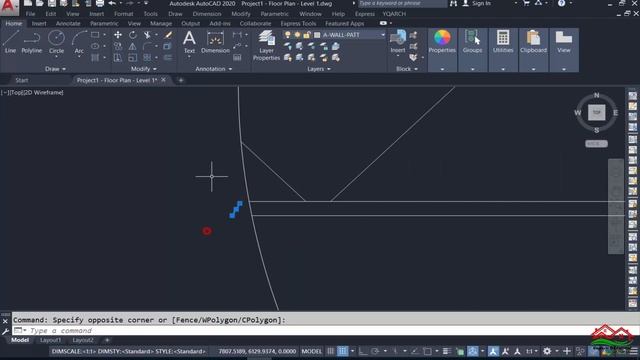Expand the Draw panel
Viewport: 640px width, 360px height.
[x=55, y=69]
